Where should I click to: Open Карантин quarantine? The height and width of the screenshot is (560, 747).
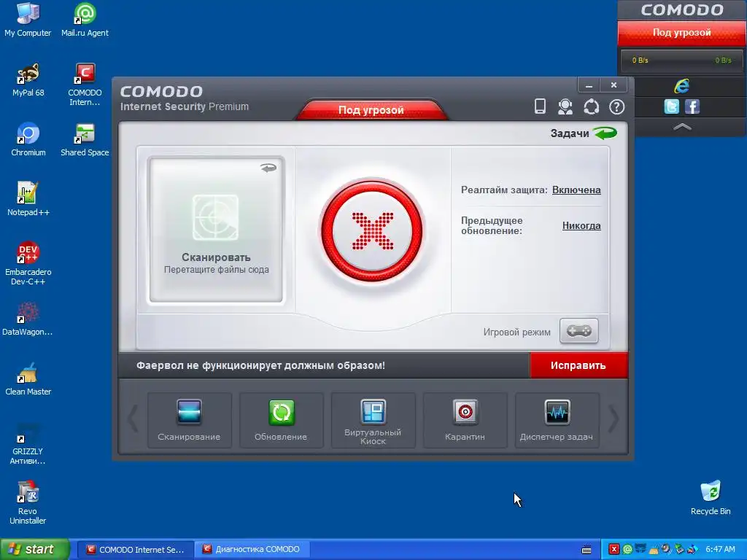pyautogui.click(x=465, y=420)
